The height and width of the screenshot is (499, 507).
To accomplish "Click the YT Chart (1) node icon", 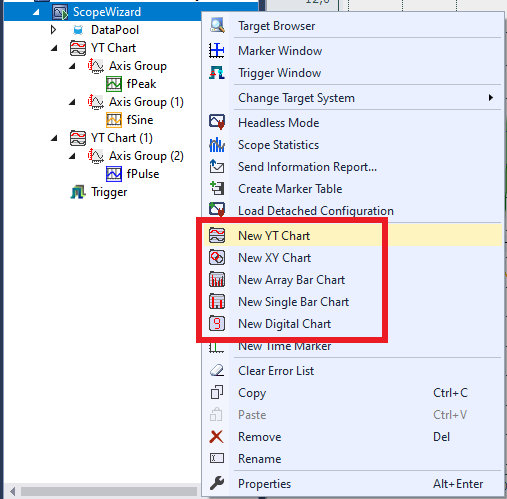I will (78, 138).
